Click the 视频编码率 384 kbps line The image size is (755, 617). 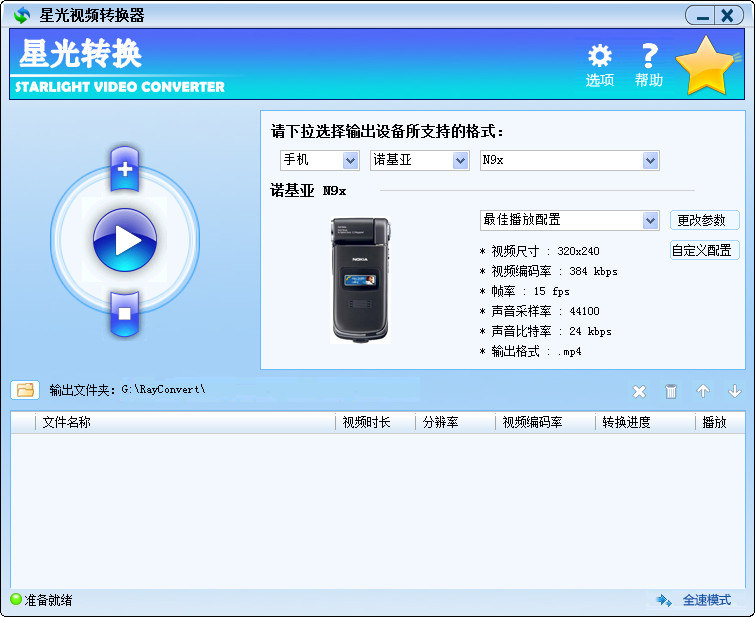[x=548, y=271]
